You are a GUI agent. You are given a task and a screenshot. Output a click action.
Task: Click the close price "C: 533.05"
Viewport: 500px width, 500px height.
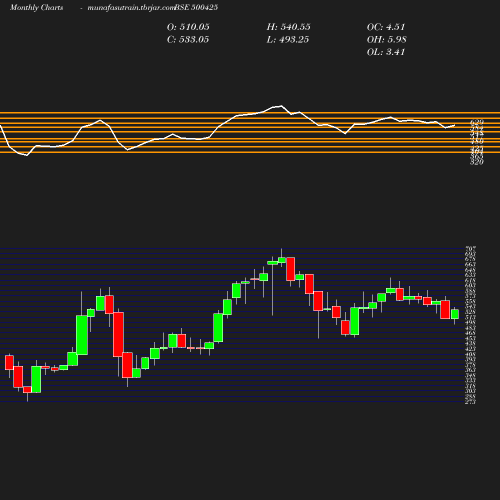pos(188,39)
